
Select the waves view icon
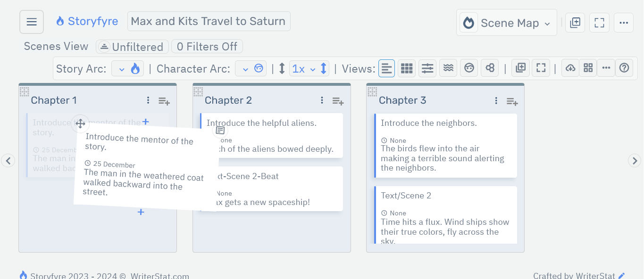click(x=448, y=68)
